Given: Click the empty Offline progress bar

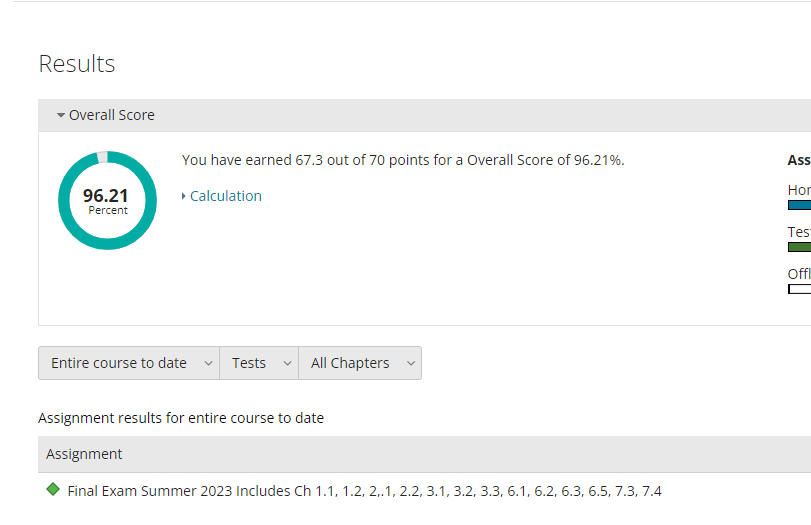Looking at the screenshot, I should coord(800,289).
